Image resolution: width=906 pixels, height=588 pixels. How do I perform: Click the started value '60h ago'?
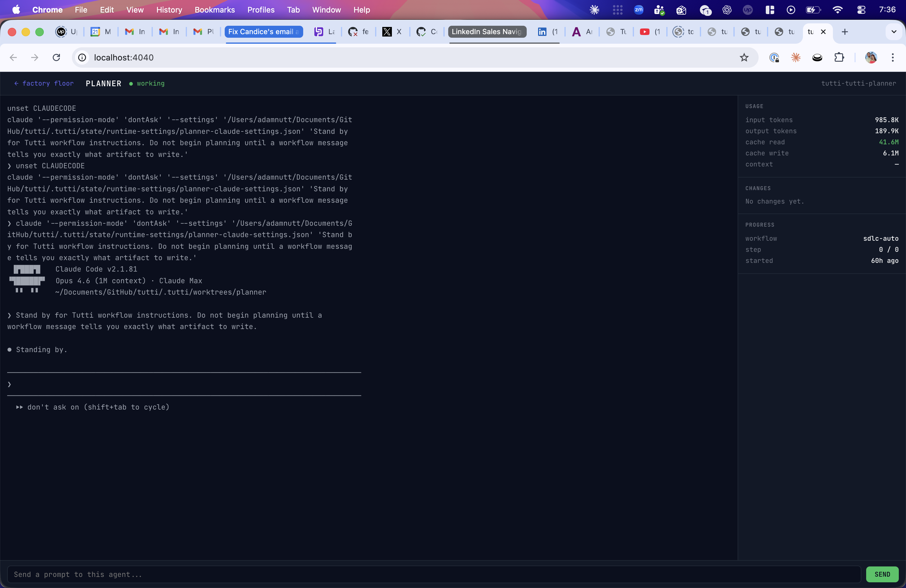click(885, 260)
